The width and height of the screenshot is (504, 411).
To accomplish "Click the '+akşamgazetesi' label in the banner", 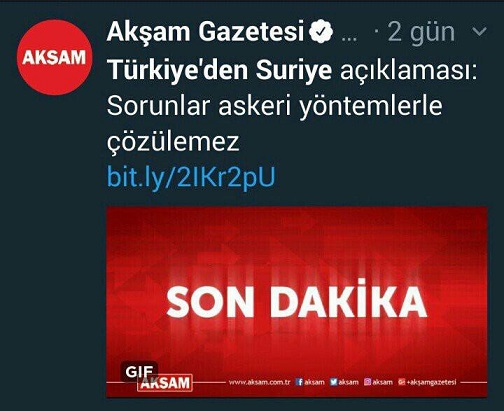I will pyautogui.click(x=431, y=382).
